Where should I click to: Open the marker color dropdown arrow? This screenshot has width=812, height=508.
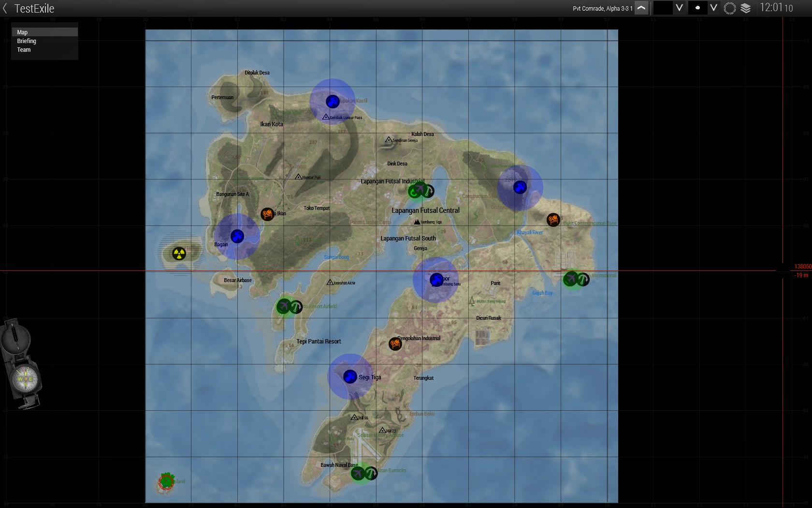(x=679, y=8)
